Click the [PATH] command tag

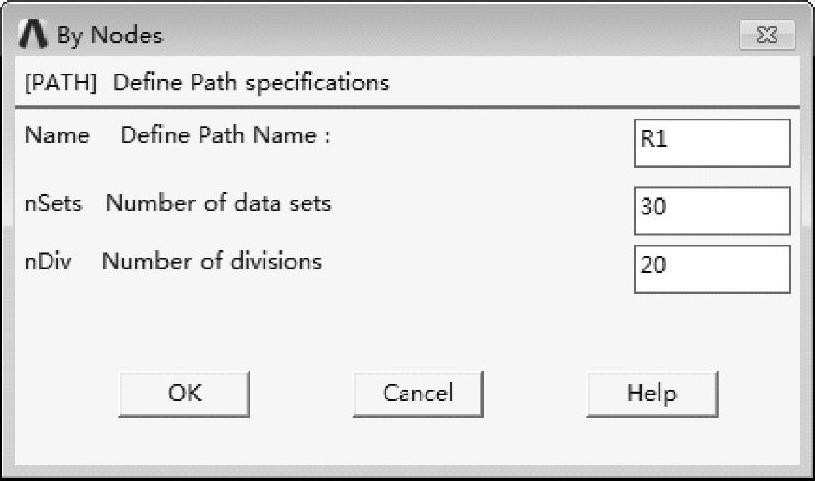click(x=60, y=82)
